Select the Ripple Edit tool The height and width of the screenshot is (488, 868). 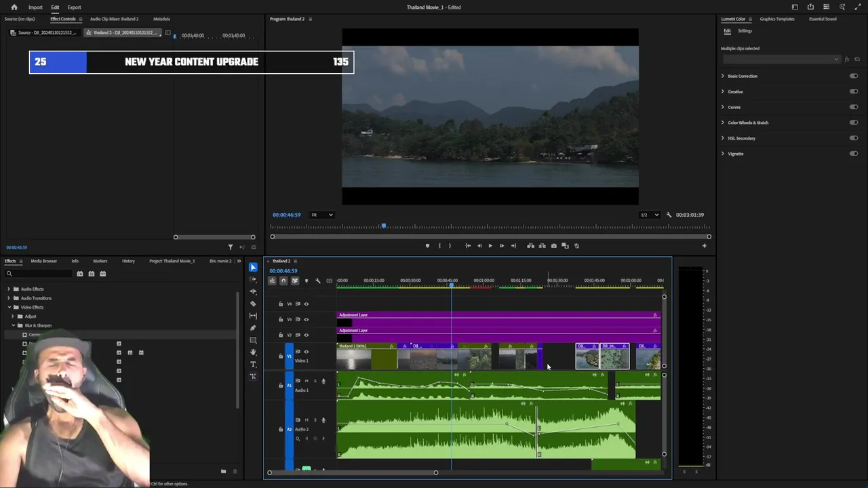pos(253,291)
